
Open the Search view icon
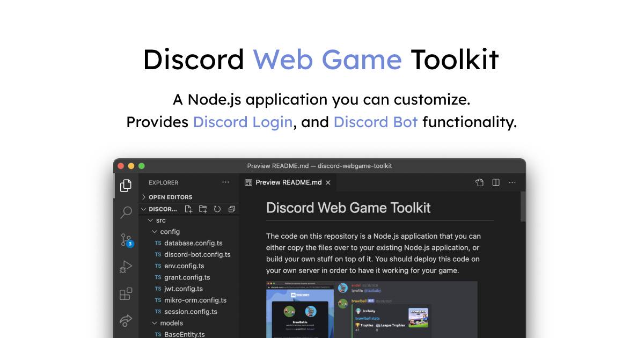126,212
